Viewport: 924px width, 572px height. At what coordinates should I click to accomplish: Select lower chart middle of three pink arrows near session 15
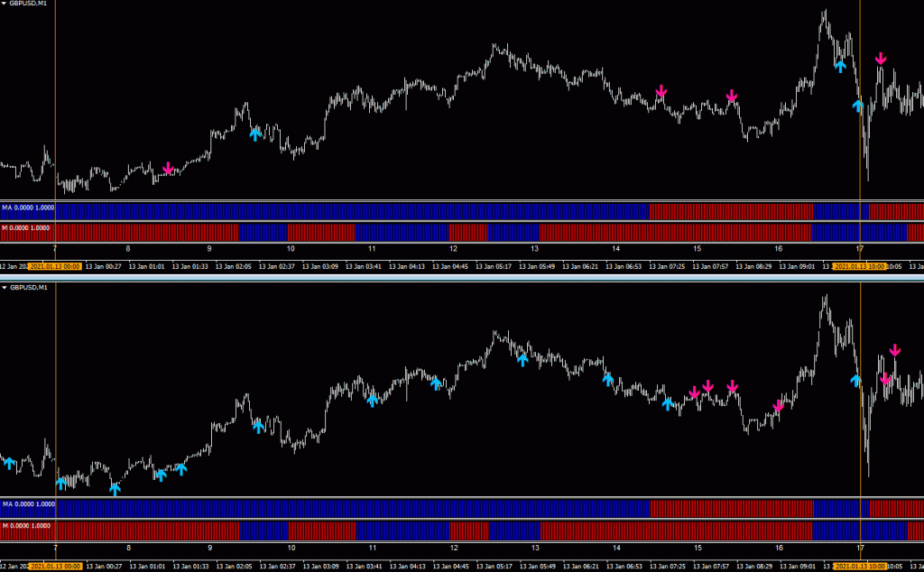click(707, 386)
